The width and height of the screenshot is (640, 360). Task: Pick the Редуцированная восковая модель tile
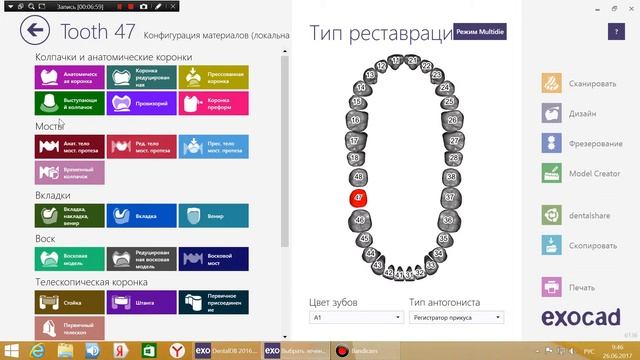point(142,259)
